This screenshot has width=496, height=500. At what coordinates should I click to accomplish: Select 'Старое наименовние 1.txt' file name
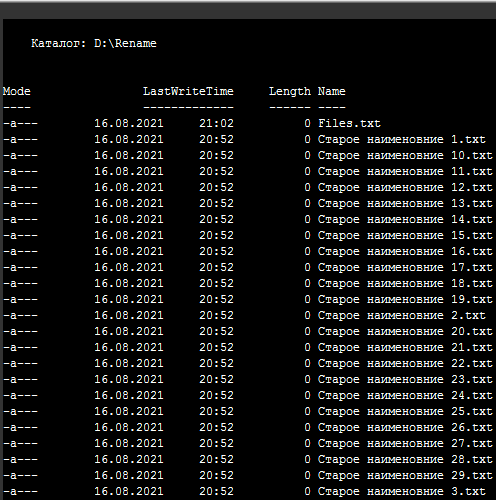pos(402,139)
